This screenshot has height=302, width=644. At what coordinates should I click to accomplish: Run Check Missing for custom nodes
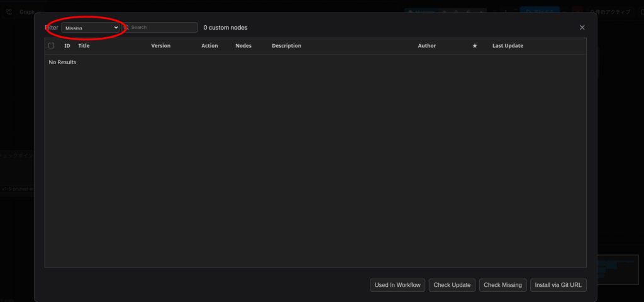click(x=502, y=285)
